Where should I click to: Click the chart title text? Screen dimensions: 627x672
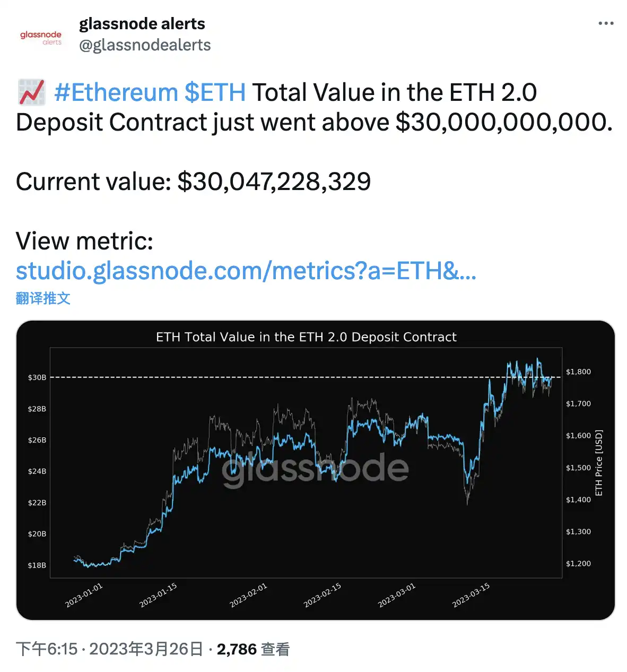click(306, 337)
